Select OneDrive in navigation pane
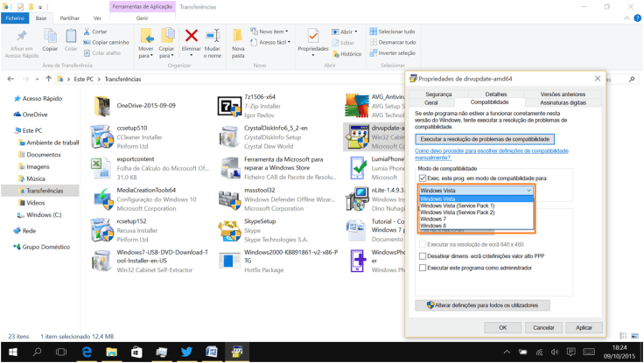The width and height of the screenshot is (644, 363). point(35,115)
